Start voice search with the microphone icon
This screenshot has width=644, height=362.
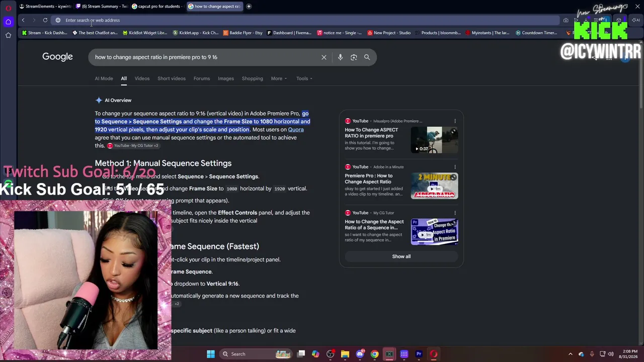340,57
